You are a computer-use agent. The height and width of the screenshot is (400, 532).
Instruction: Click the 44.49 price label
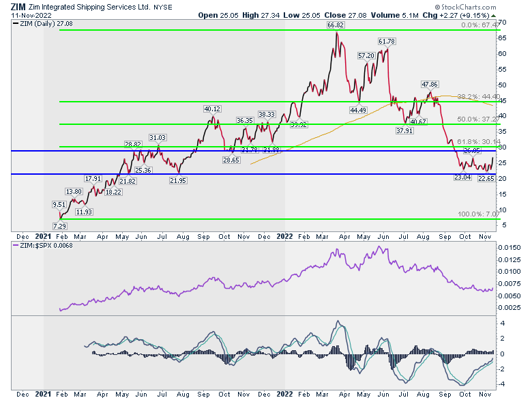[x=358, y=110]
